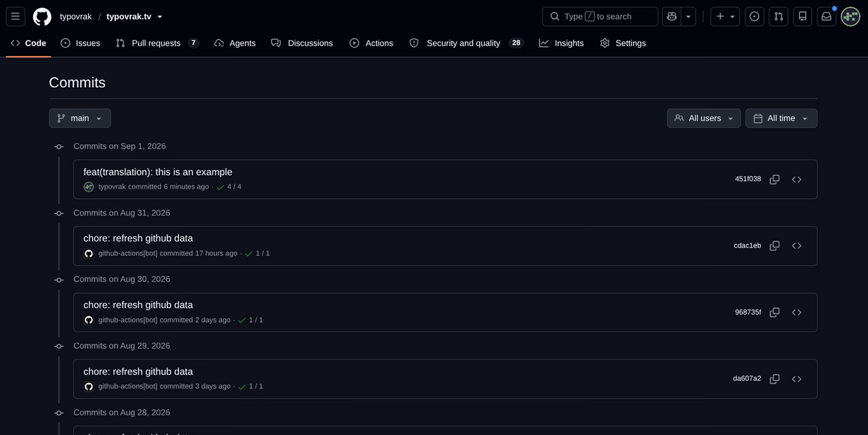Click github-actions[bot] author on da607a2 commit
Image resolution: width=868 pixels, height=435 pixels.
click(x=128, y=386)
